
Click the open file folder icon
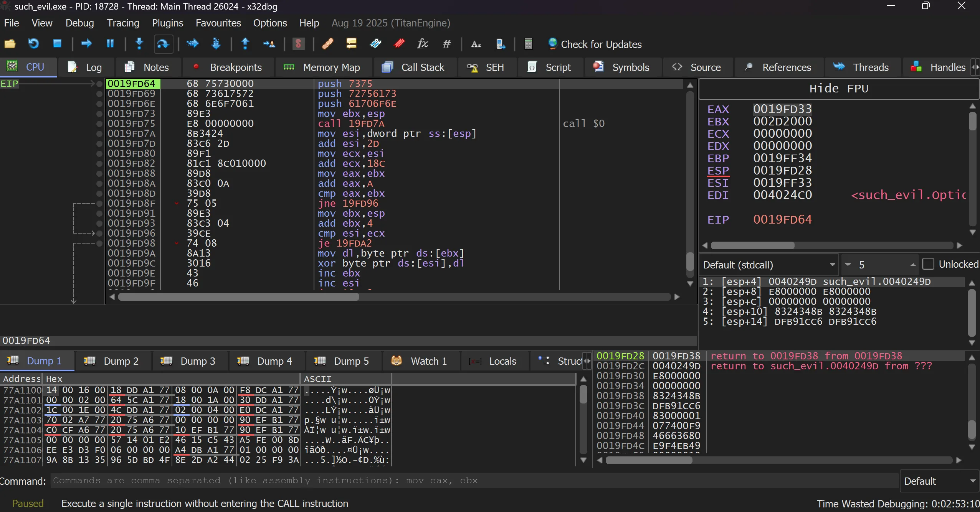(10, 44)
